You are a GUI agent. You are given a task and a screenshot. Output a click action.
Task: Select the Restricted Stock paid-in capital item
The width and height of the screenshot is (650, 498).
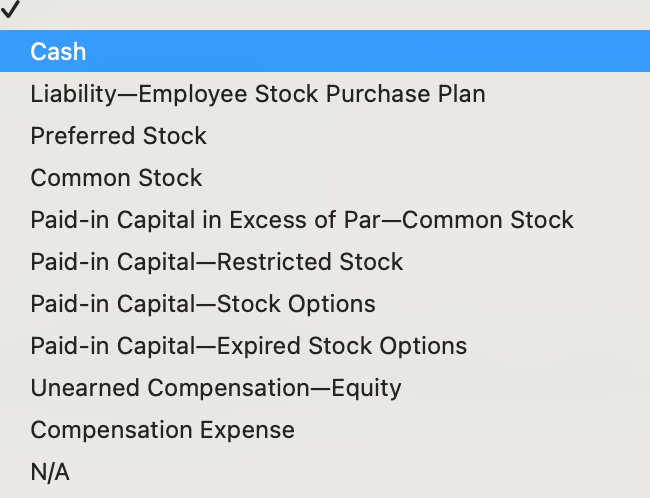(x=216, y=262)
